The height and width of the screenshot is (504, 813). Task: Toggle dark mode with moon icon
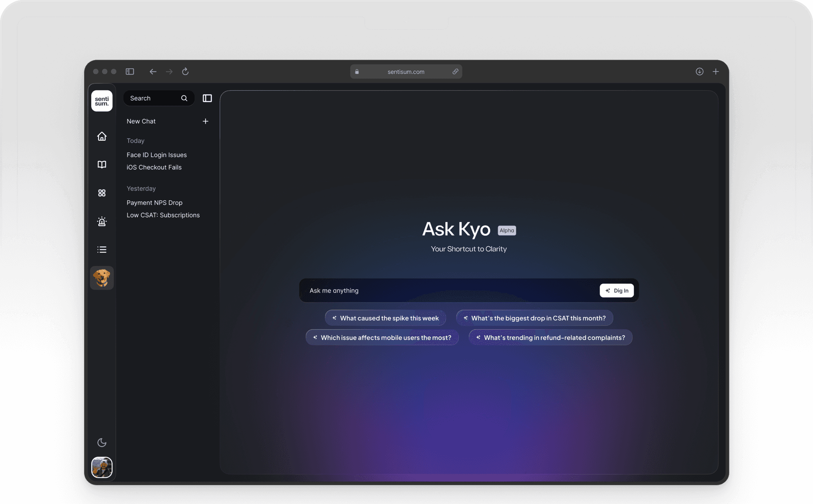click(x=102, y=443)
